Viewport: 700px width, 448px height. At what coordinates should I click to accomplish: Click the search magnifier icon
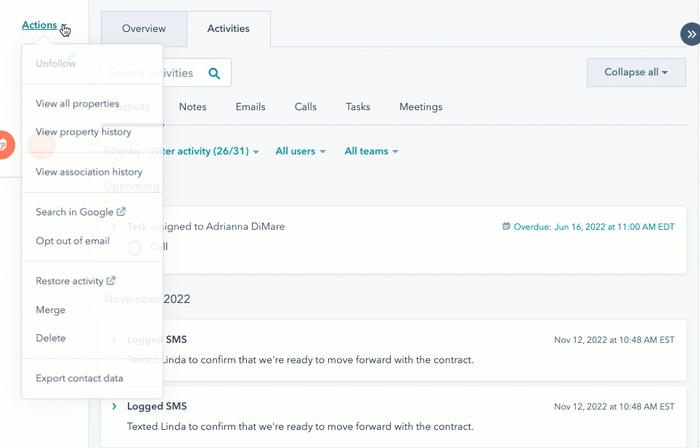point(214,73)
